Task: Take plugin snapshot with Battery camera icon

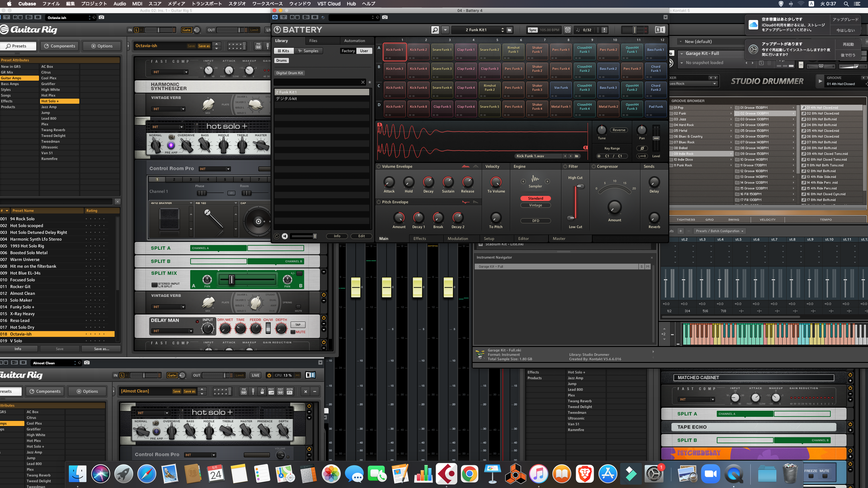Action: pyautogui.click(x=384, y=17)
